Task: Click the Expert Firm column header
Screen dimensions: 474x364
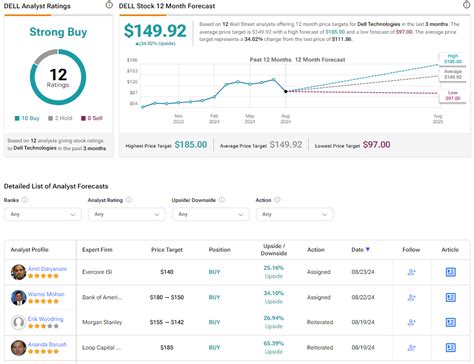Action: (x=97, y=250)
